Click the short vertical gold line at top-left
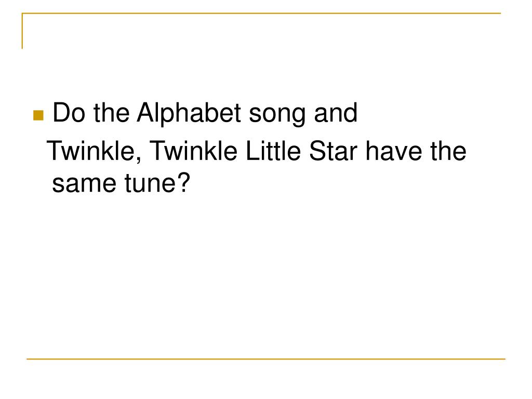This screenshot has width=532, height=399. click(x=22, y=31)
